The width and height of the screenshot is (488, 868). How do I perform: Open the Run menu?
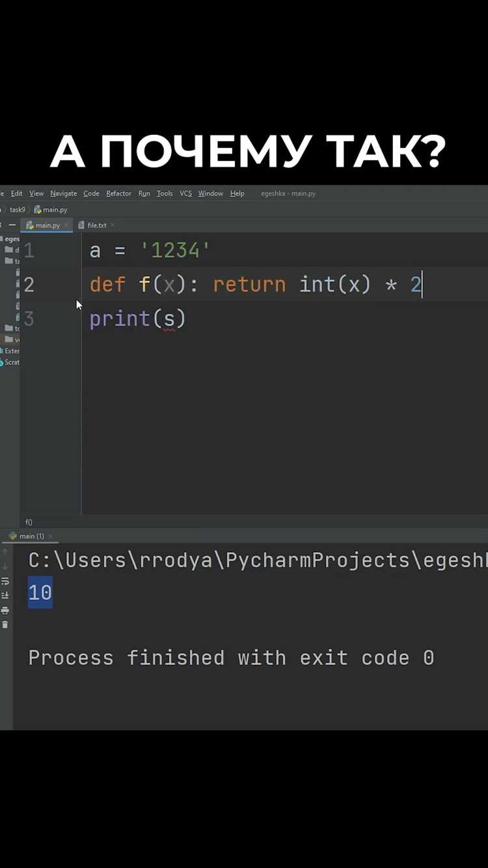click(x=144, y=193)
